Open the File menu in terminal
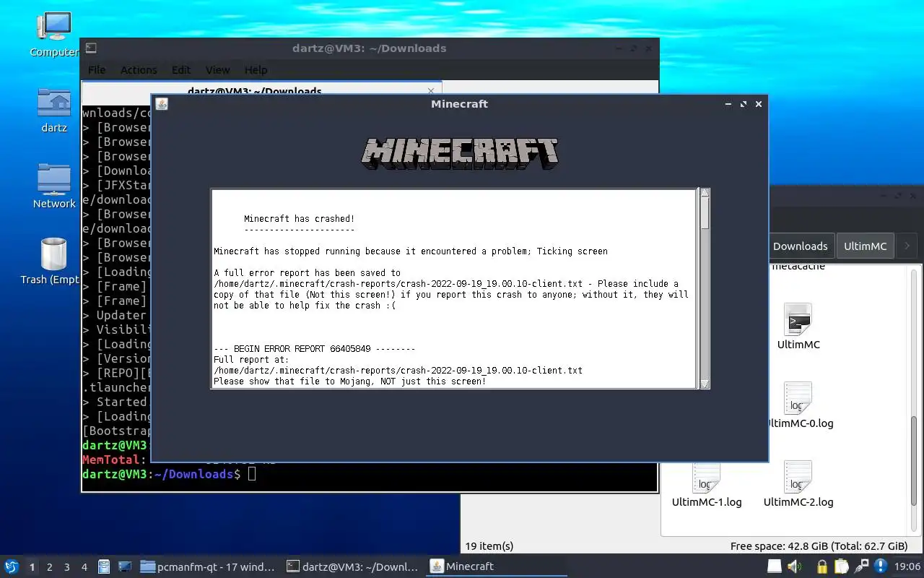924x578 pixels. coord(97,70)
